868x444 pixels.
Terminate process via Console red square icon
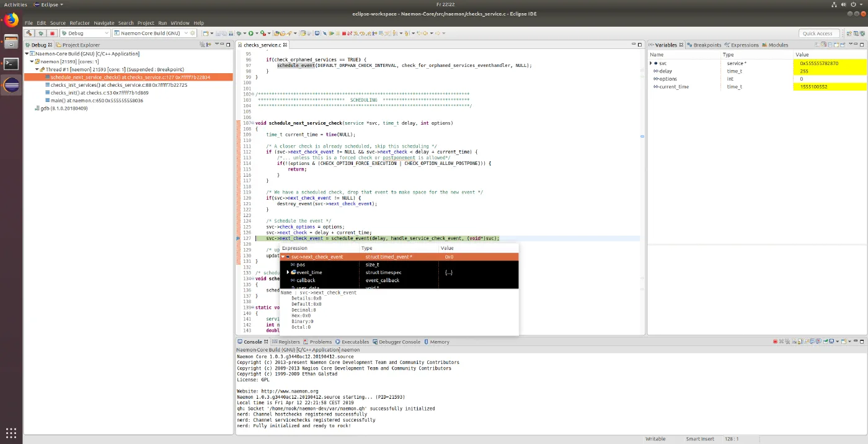point(775,342)
